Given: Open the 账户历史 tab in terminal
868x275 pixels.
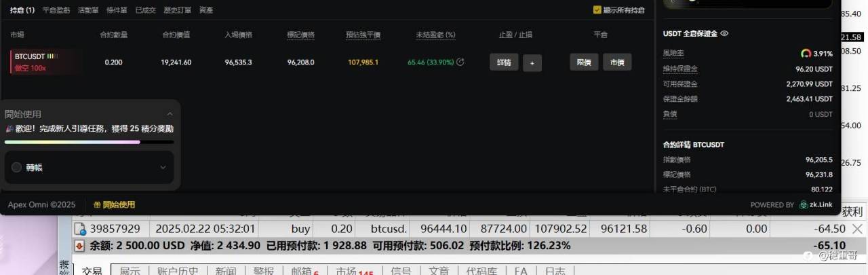Looking at the screenshot, I should coord(178,270).
